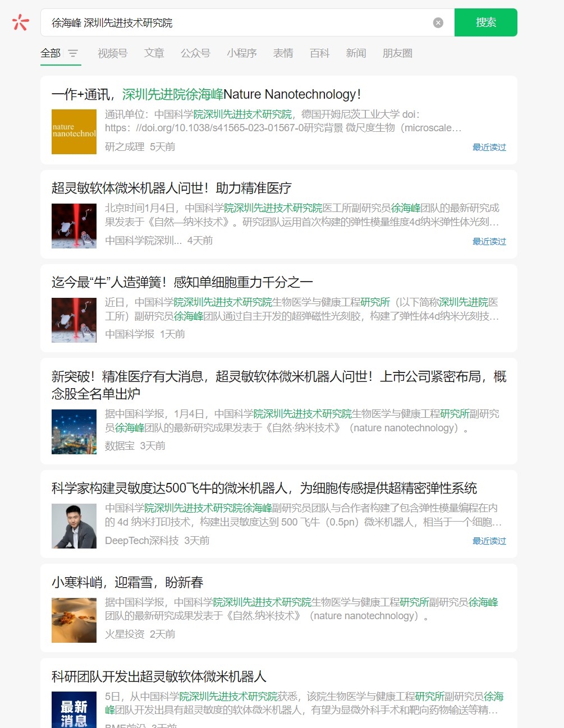The image size is (564, 728).
Task: Open article 迄今最“牛”人造弹簧！感知单细胞重力千分之一
Action: [182, 282]
